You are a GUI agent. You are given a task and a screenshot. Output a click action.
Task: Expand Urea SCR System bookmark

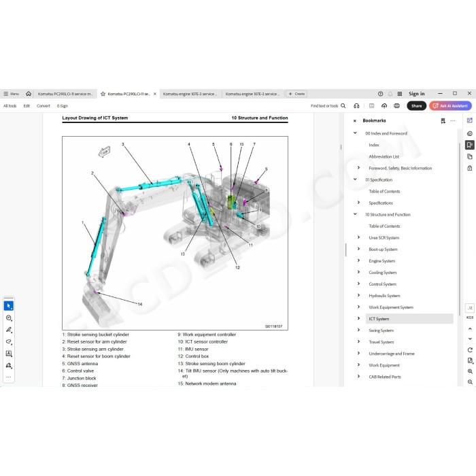click(358, 237)
